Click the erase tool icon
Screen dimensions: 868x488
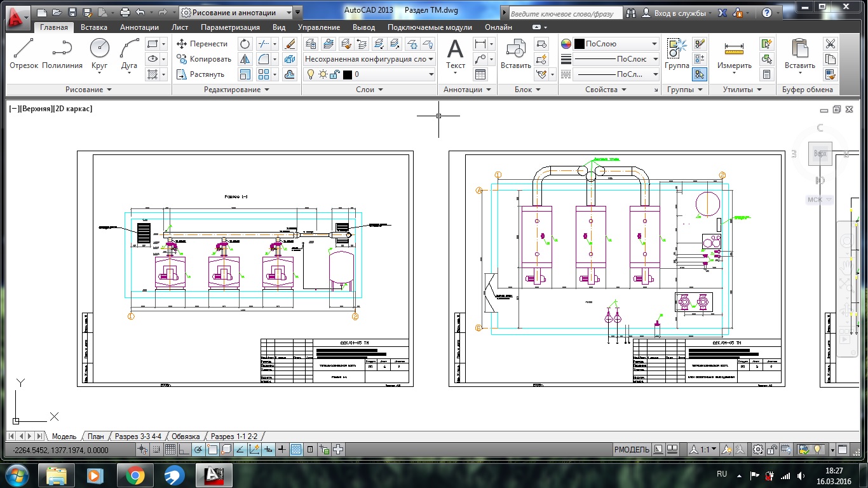click(290, 44)
